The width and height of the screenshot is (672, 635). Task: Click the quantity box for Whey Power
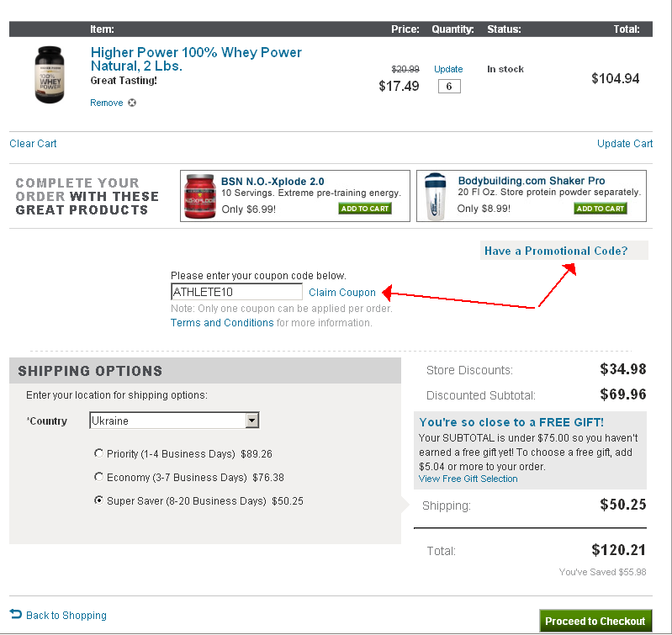point(449,87)
